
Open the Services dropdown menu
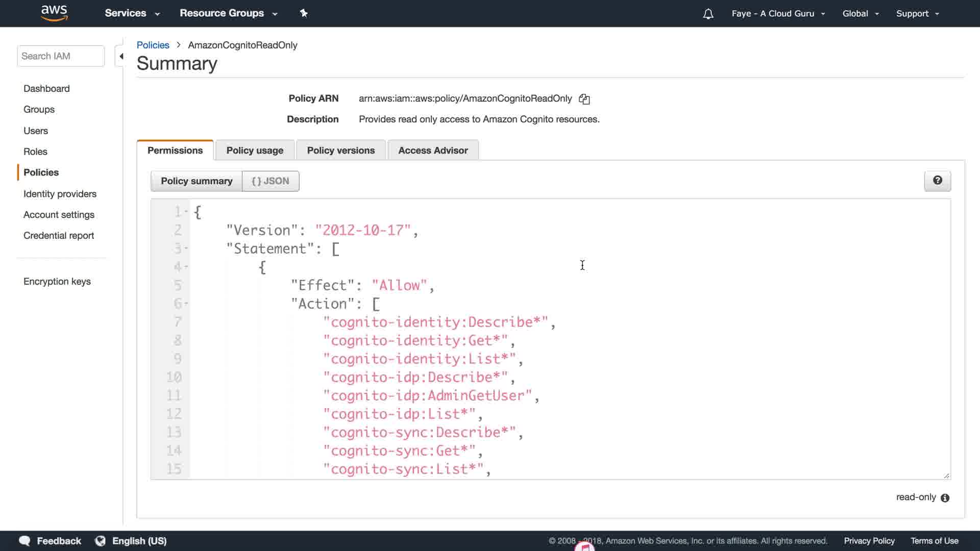(x=132, y=13)
